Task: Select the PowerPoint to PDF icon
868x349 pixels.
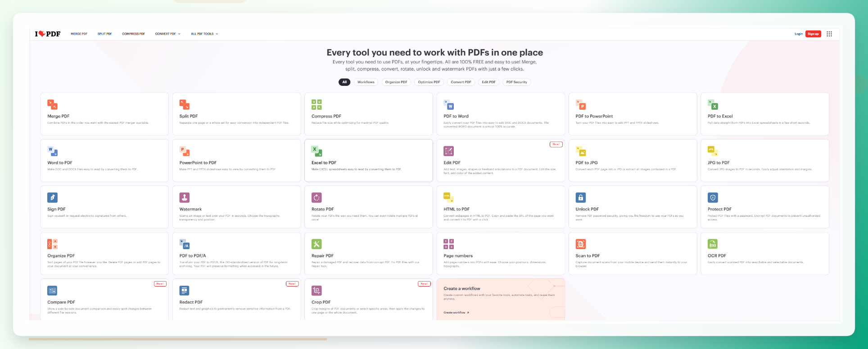Action: 185,151
